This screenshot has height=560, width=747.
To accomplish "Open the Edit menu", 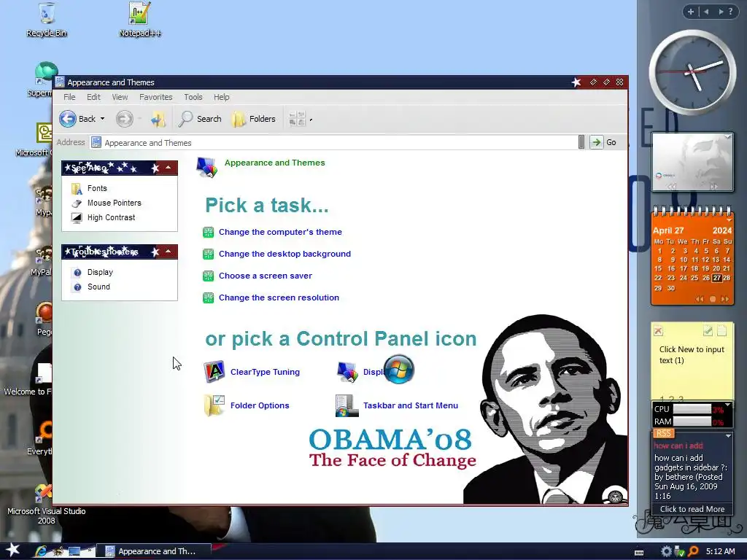I will coord(93,97).
